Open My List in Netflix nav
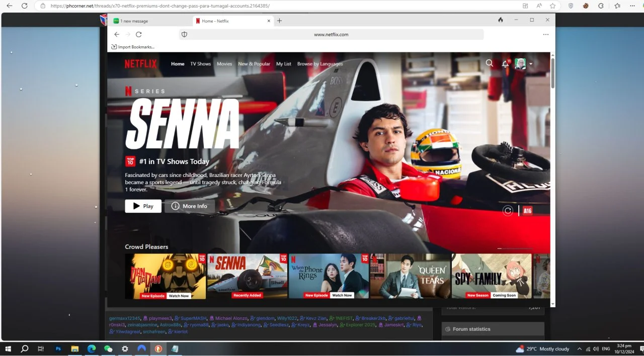Screen dimensions: 644x356 pyautogui.click(x=284, y=64)
